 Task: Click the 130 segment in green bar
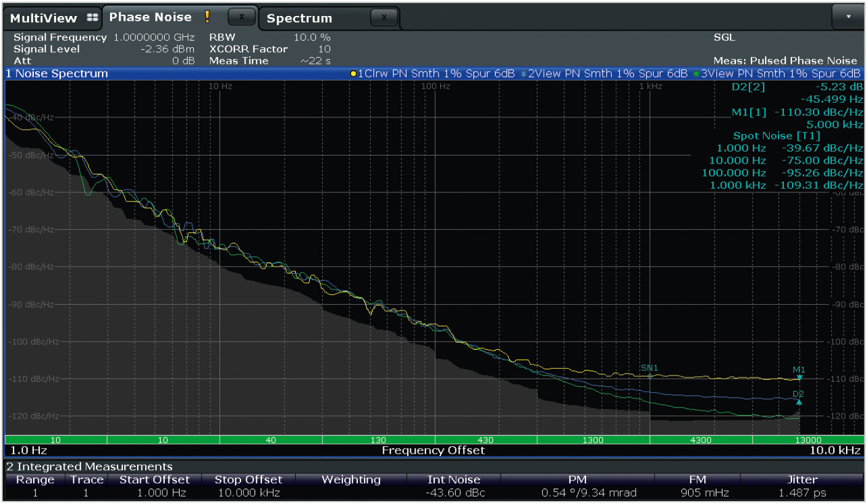tap(379, 440)
